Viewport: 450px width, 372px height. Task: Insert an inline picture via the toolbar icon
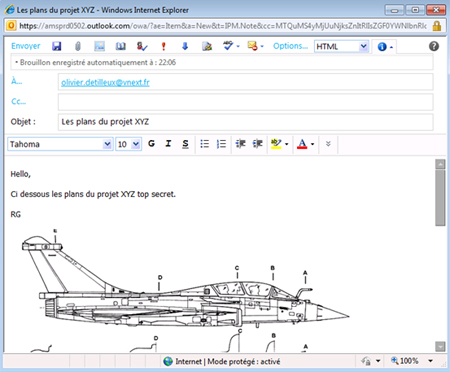pyautogui.click(x=99, y=46)
